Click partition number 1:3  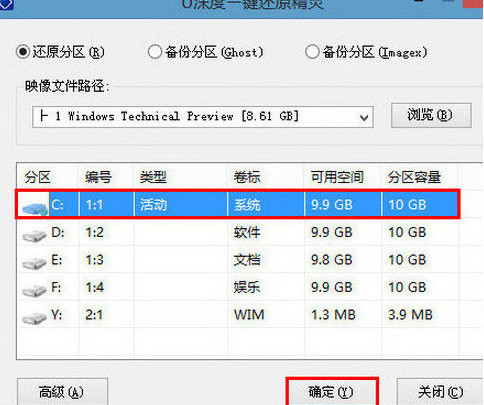pyautogui.click(x=95, y=260)
